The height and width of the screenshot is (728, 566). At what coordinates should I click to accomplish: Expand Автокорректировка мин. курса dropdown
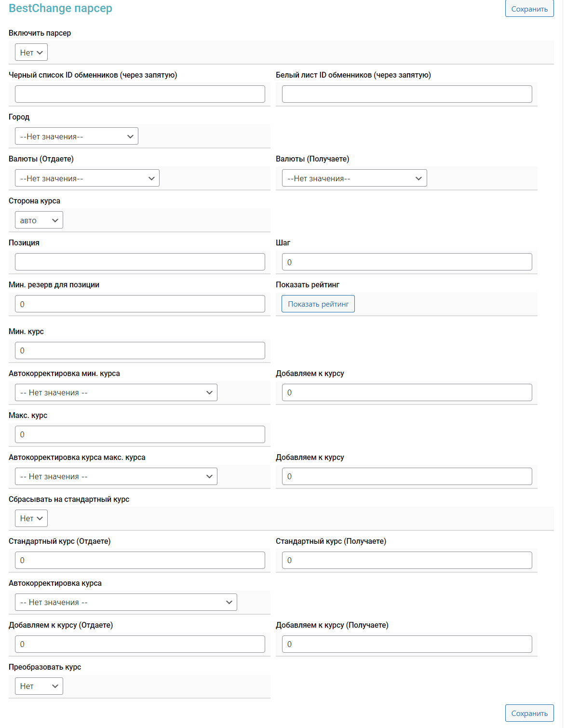point(116,392)
